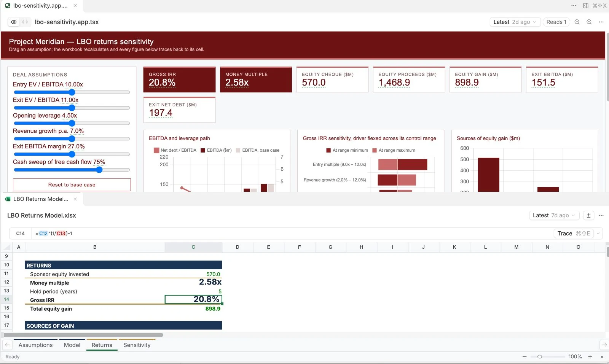The height and width of the screenshot is (364, 609).
Task: Click the Cash sweep of free cash flow slider
Action: pos(72,170)
